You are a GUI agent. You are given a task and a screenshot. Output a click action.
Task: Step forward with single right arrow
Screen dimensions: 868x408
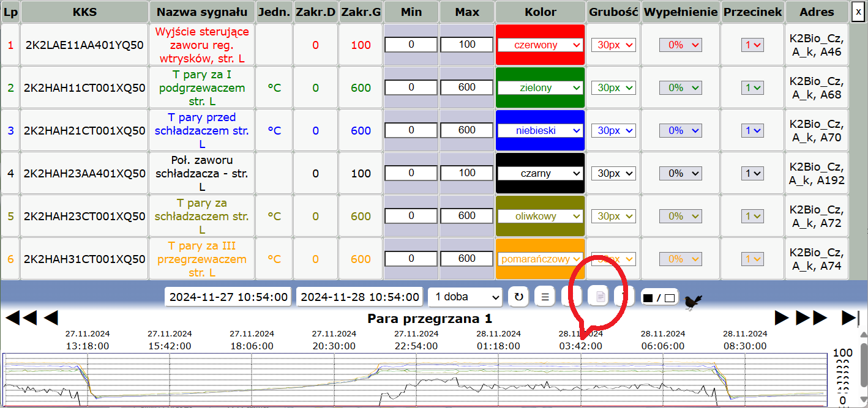(x=782, y=317)
